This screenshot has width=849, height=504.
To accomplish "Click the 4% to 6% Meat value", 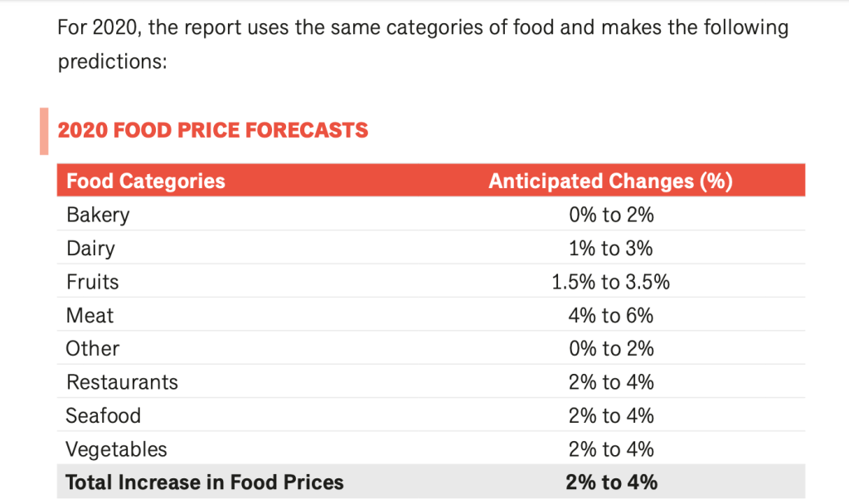I will (611, 315).
